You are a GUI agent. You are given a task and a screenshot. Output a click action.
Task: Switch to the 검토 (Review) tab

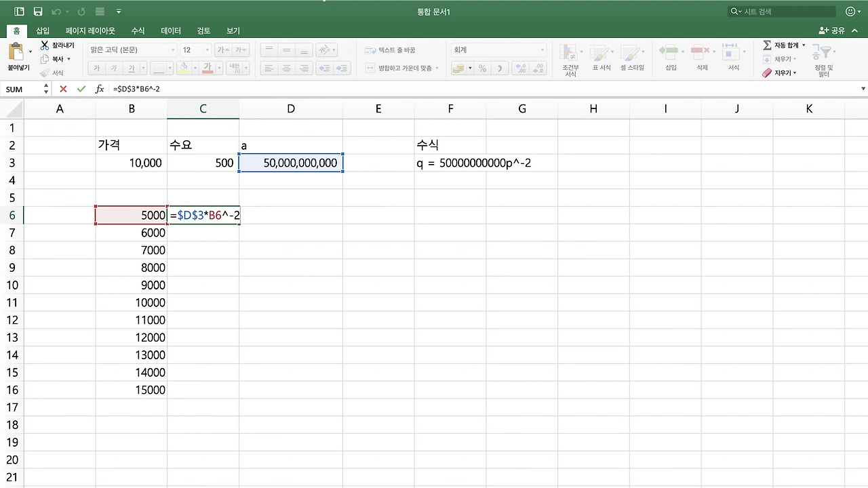(203, 30)
